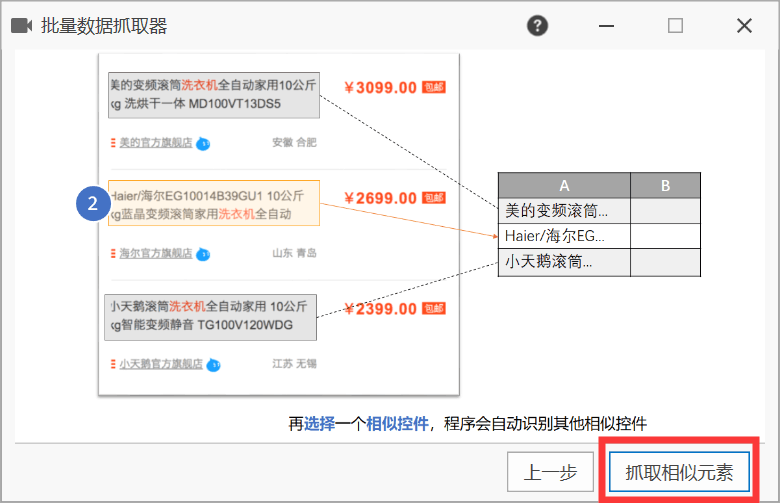The image size is (780, 503).
Task: Open the help question mark icon
Action: [537, 25]
